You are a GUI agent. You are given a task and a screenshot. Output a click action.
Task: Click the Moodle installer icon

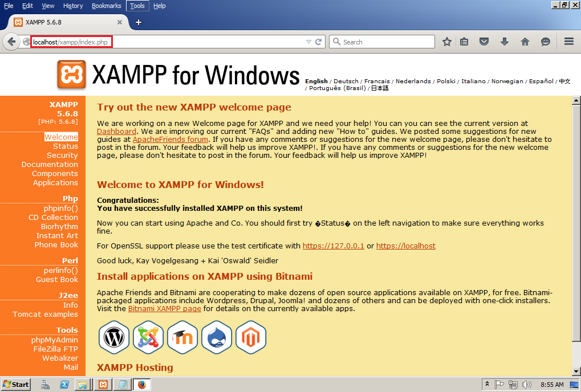[182, 337]
